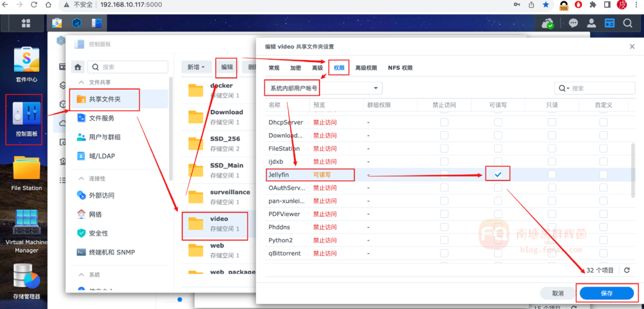Viewport: 644px width, 309px height.
Task: Toggle the read/write checkbox for Jellyfin
Action: coord(498,174)
